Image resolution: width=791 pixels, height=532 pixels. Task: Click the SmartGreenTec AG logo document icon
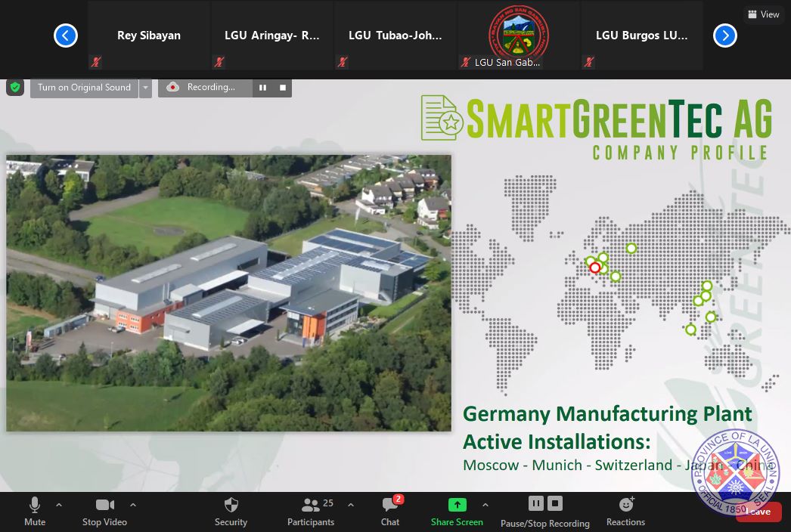coord(442,117)
